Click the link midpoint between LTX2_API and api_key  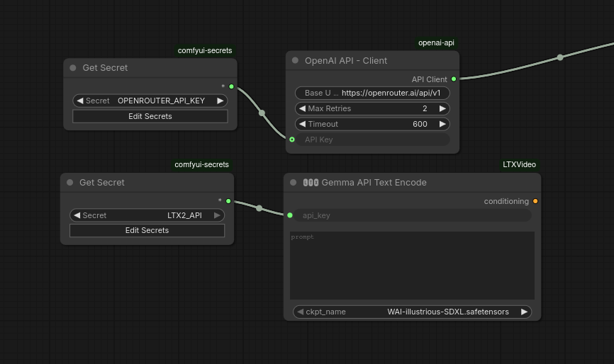pos(259,208)
